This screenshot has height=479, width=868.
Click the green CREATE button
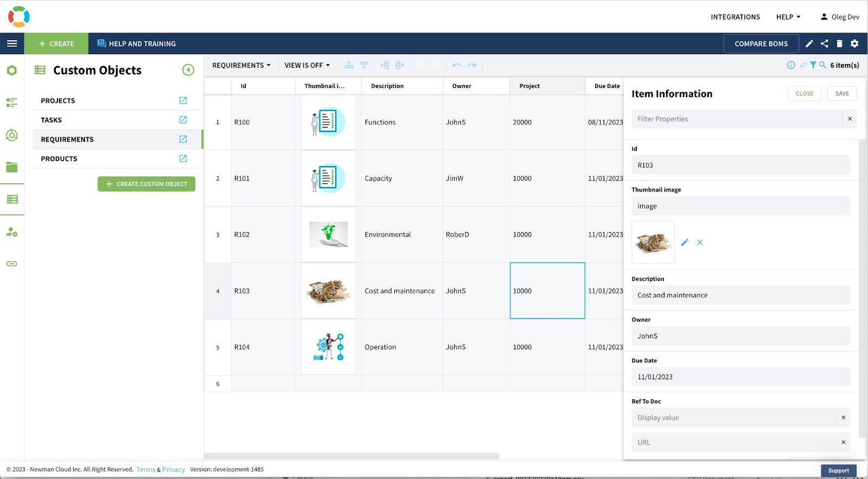pos(56,43)
